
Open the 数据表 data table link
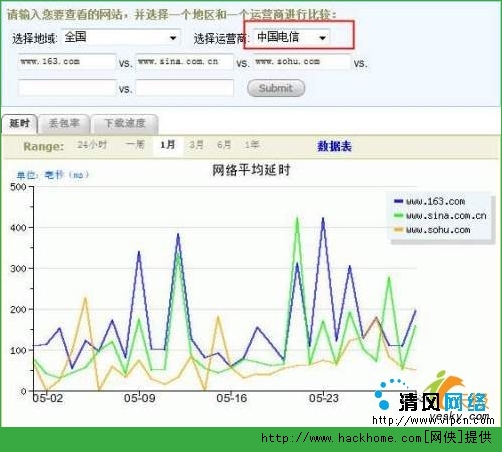tap(334, 146)
